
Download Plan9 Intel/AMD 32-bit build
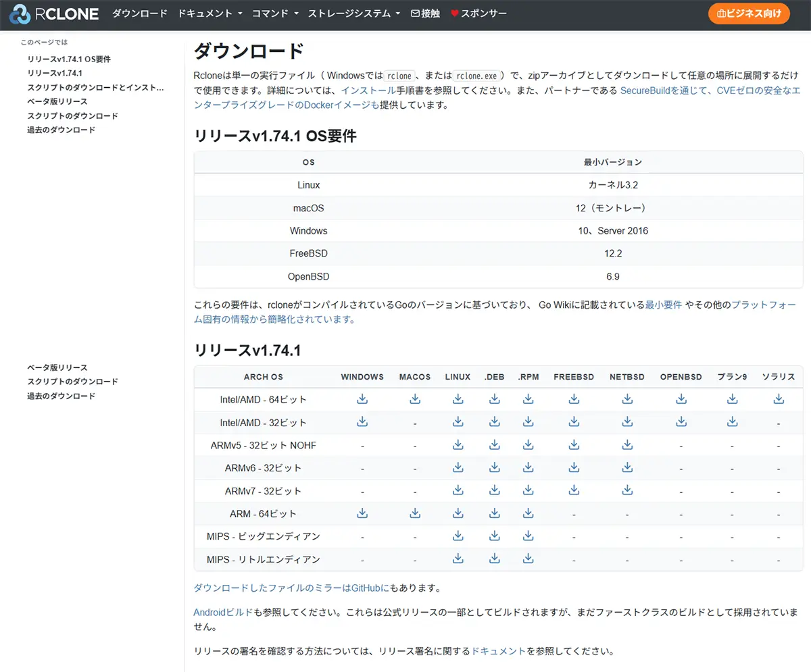pos(732,422)
